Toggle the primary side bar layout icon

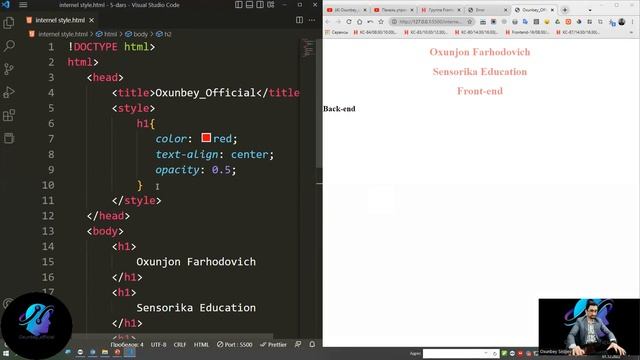239,5
